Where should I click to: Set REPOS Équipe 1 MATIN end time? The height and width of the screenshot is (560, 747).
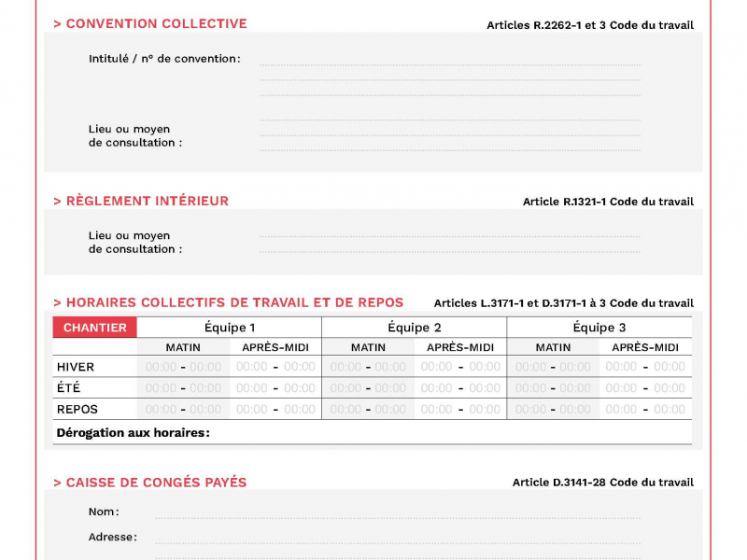click(x=205, y=410)
